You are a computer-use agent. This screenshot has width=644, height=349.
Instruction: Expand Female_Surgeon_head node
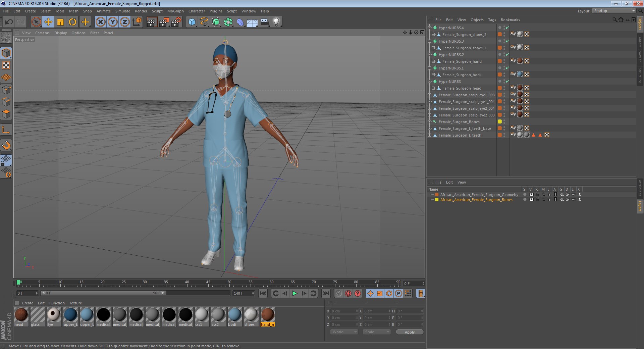click(x=433, y=88)
